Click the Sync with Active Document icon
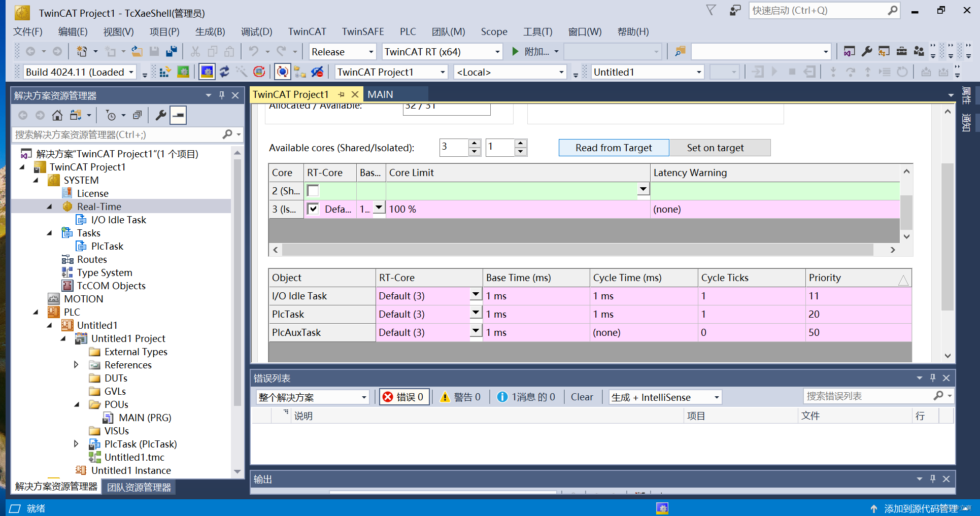The image size is (980, 516). point(76,115)
